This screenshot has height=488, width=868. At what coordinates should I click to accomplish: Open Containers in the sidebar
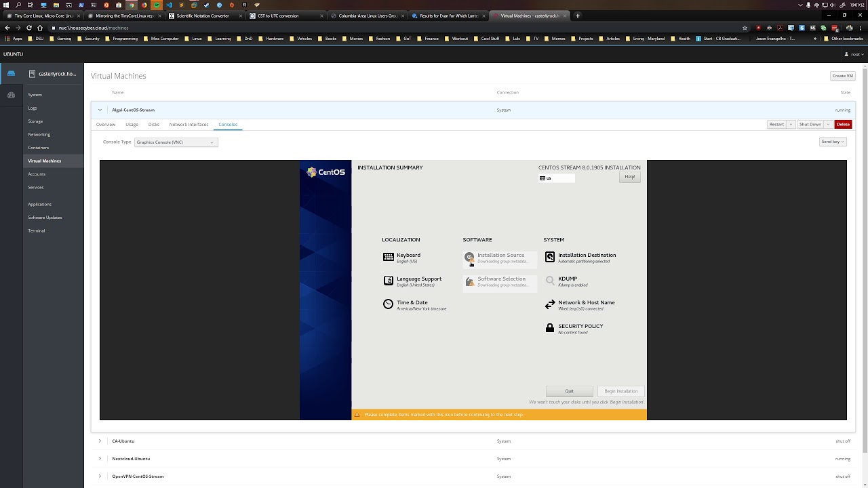[x=38, y=148]
